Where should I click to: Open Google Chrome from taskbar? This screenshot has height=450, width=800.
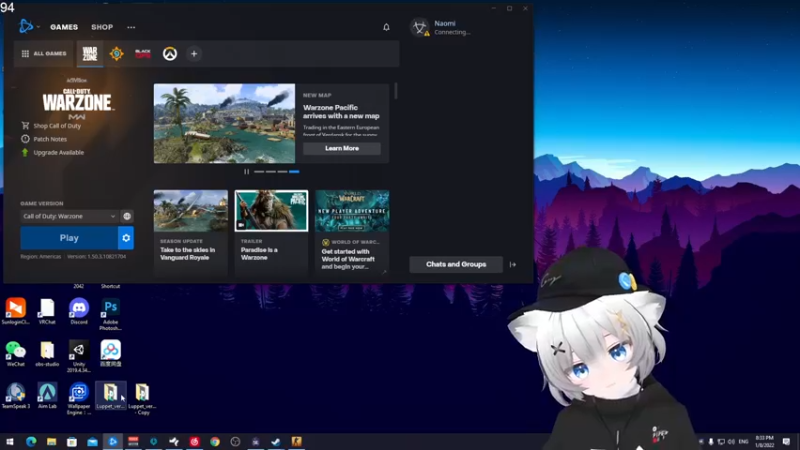click(215, 442)
